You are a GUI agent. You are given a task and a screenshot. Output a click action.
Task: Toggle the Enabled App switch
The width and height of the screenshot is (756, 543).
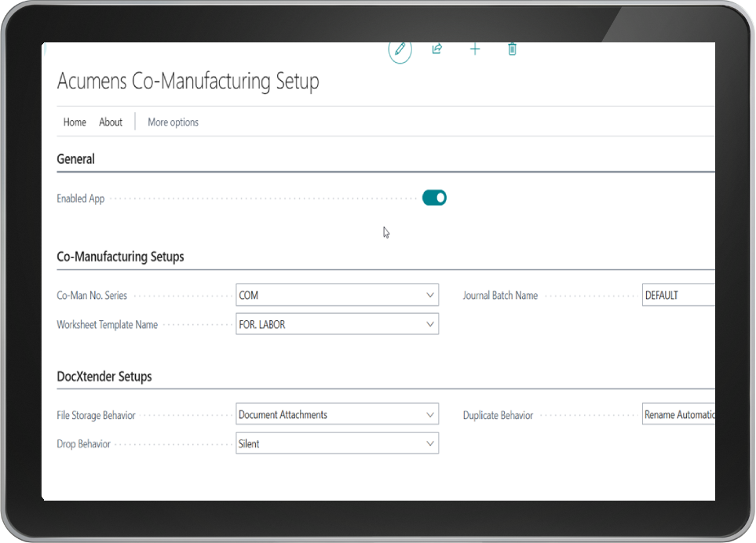pyautogui.click(x=434, y=198)
